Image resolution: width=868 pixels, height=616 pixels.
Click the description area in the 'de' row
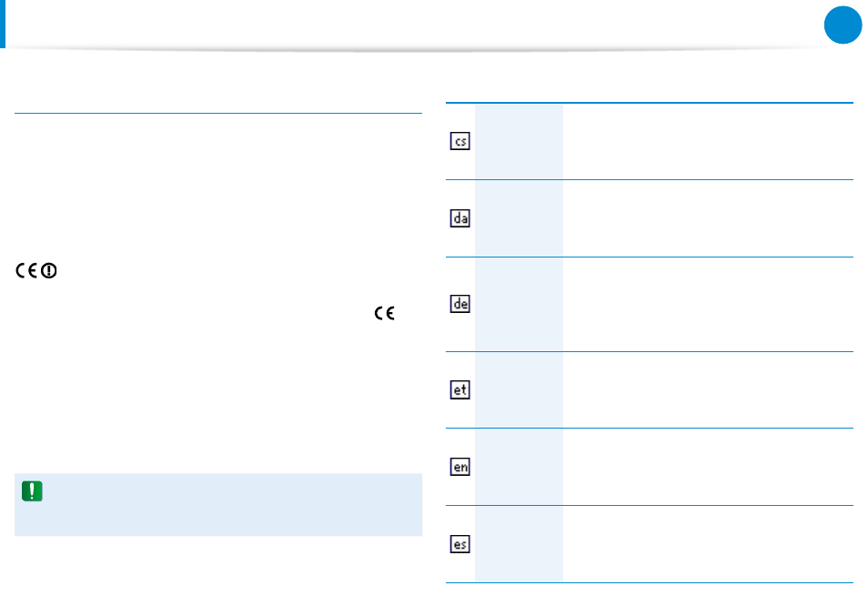pyautogui.click(x=708, y=305)
